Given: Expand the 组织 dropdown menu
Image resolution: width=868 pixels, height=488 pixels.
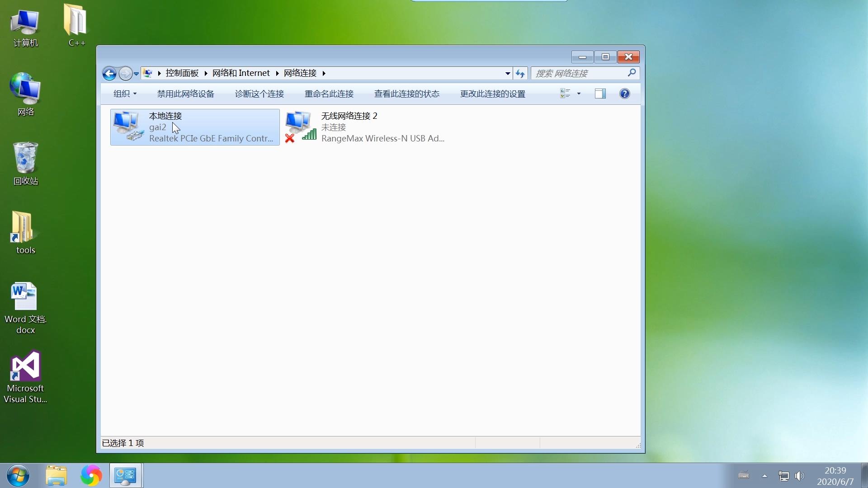Looking at the screenshot, I should pos(125,94).
